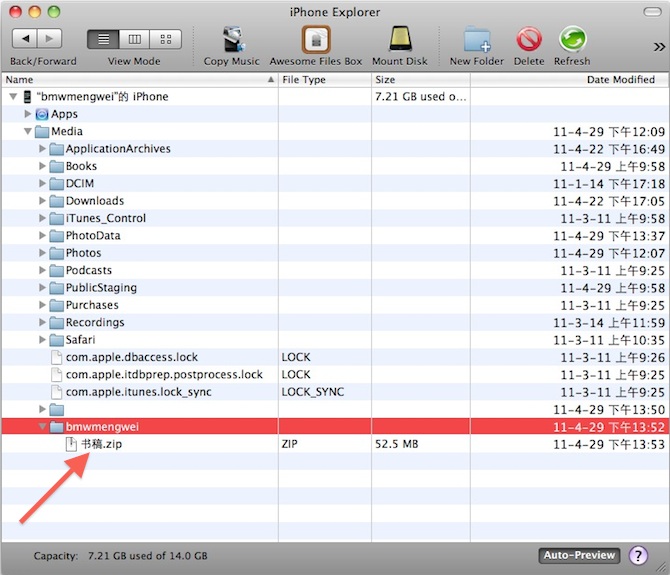Expand the Books folder
The width and height of the screenshot is (670, 575).
click(x=42, y=166)
